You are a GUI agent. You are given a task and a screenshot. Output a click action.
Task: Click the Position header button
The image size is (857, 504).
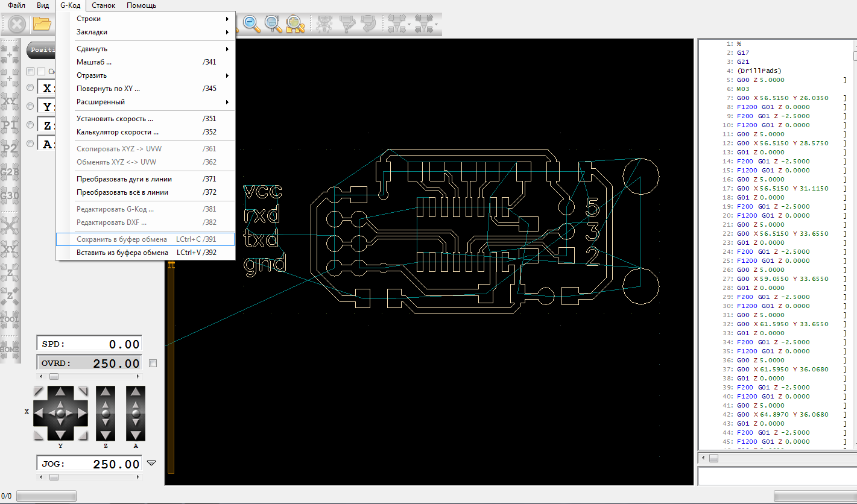(x=41, y=50)
